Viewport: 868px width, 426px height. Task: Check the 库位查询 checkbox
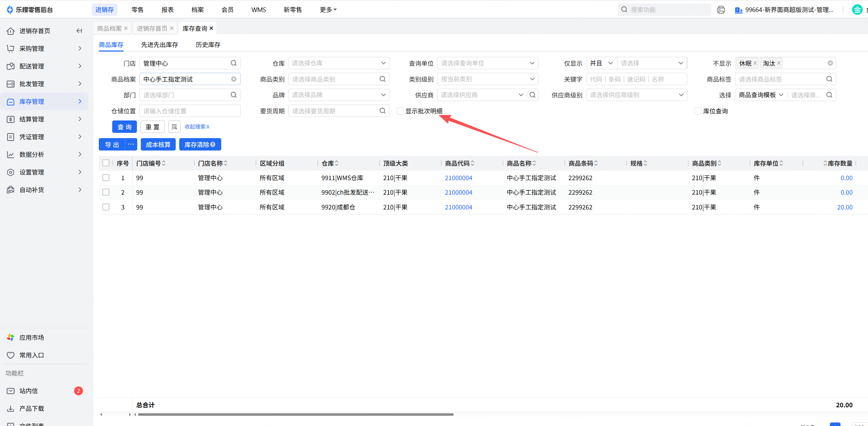(x=698, y=111)
